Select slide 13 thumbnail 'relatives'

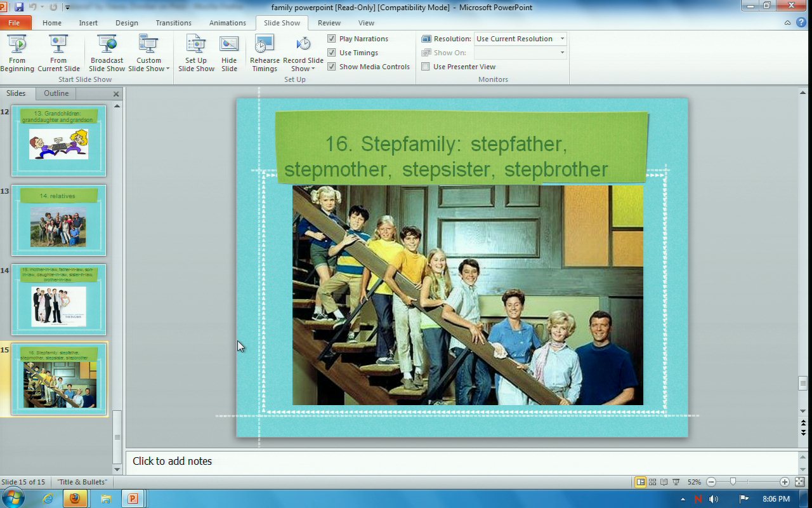58,220
